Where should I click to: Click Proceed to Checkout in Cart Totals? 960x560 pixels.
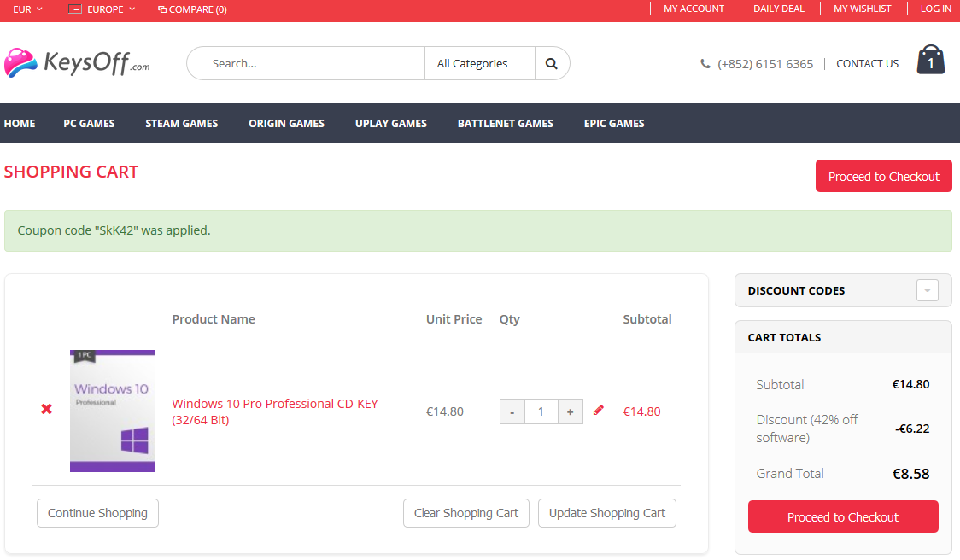843,516
